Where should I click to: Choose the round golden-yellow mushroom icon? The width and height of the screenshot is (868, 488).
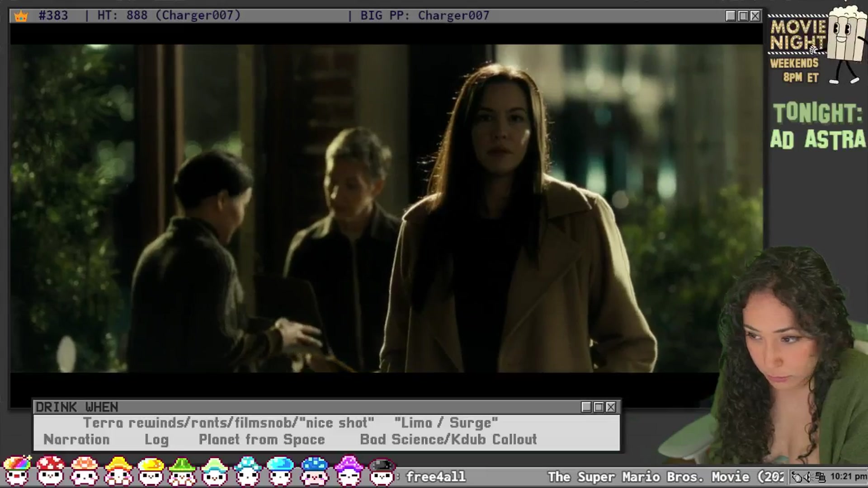pyautogui.click(x=151, y=471)
